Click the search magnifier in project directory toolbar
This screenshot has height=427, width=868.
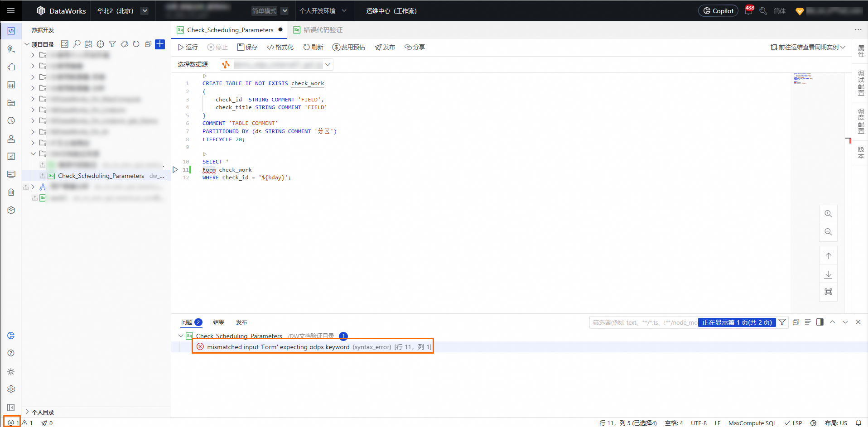coord(77,44)
